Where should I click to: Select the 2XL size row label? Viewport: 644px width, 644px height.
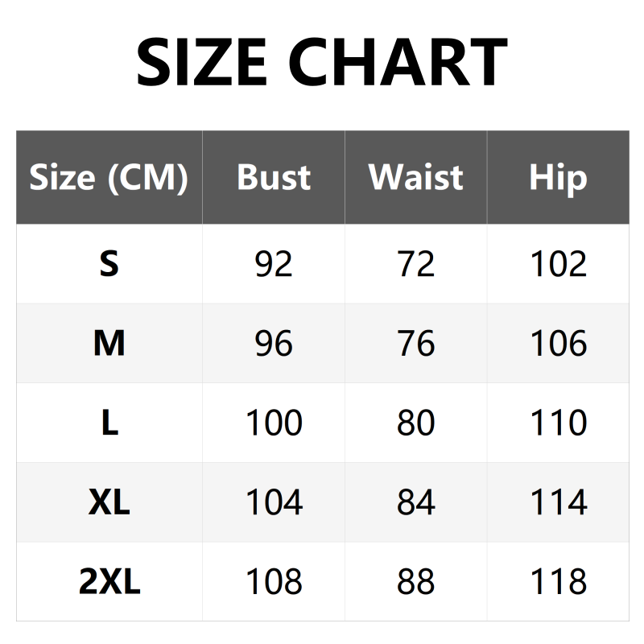[109, 581]
